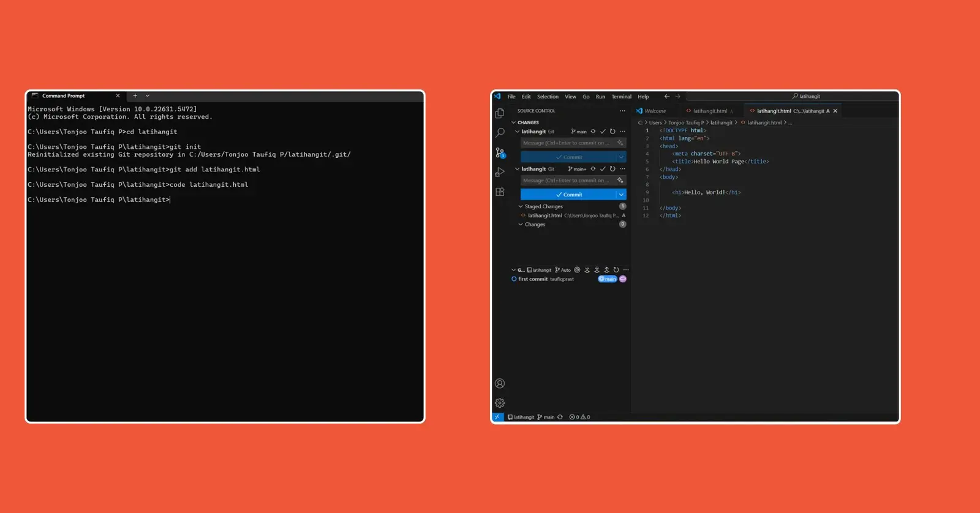
Task: Open dropdown arrow beside dimmed Commit button
Action: click(x=621, y=157)
